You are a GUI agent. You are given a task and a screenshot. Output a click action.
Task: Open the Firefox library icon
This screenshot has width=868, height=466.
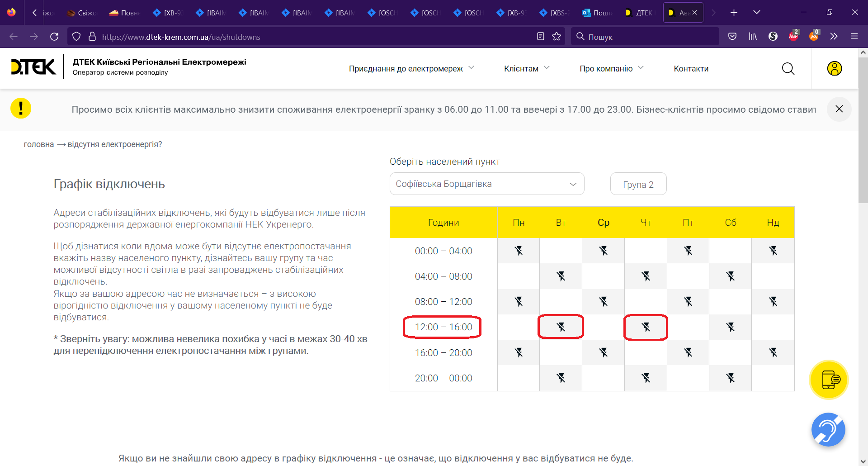point(753,37)
